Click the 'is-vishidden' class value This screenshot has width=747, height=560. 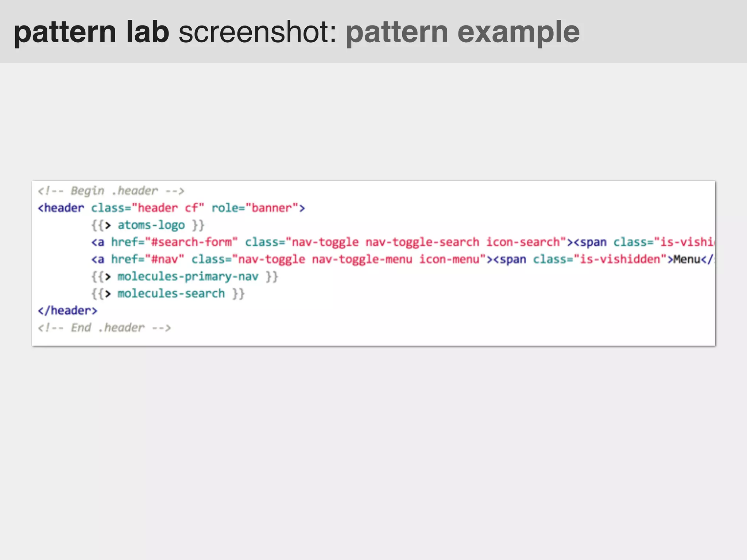pos(620,259)
